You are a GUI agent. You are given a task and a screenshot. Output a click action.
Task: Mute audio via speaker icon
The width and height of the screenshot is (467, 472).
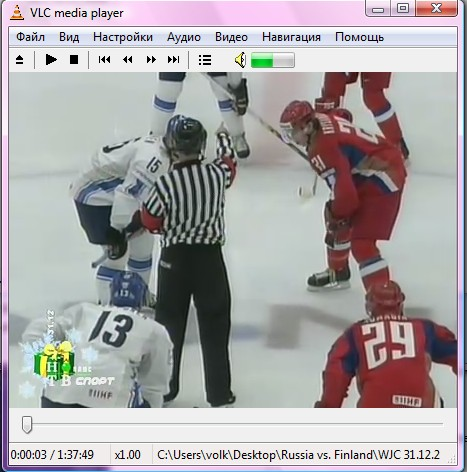[x=240, y=60]
